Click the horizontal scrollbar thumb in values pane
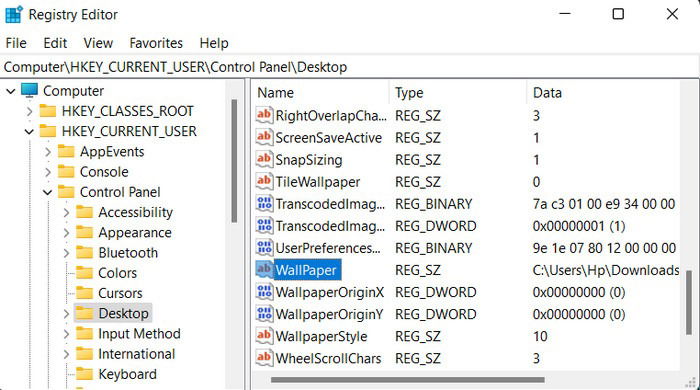 408,380
